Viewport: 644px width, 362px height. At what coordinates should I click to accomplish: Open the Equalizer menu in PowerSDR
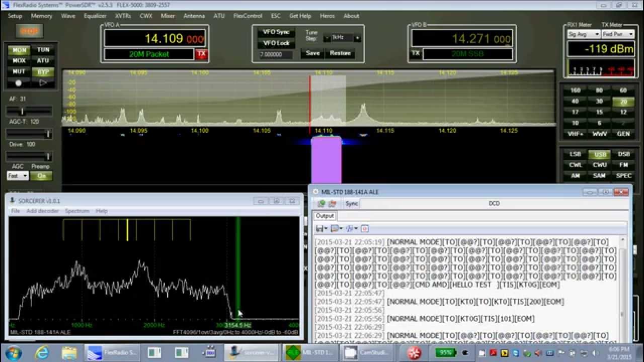95,16
